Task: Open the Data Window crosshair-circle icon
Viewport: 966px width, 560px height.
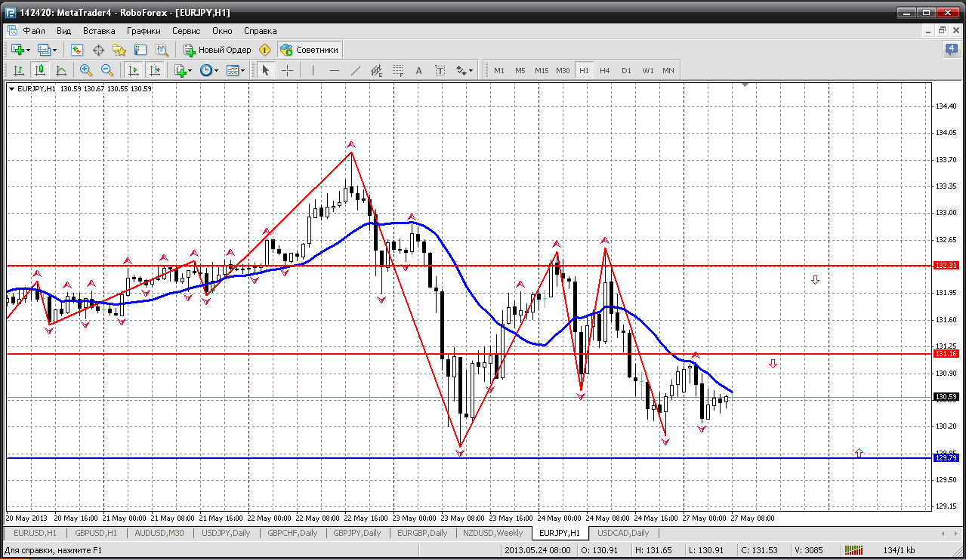Action: [x=98, y=50]
